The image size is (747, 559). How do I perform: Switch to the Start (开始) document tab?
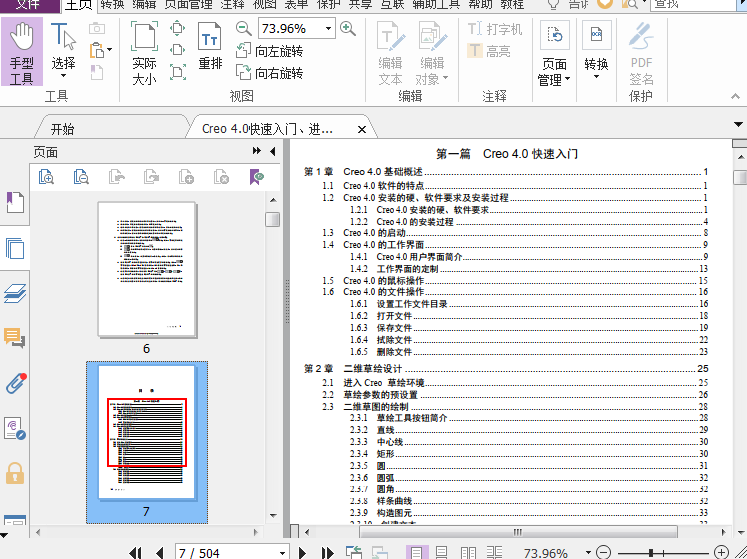pyautogui.click(x=62, y=129)
